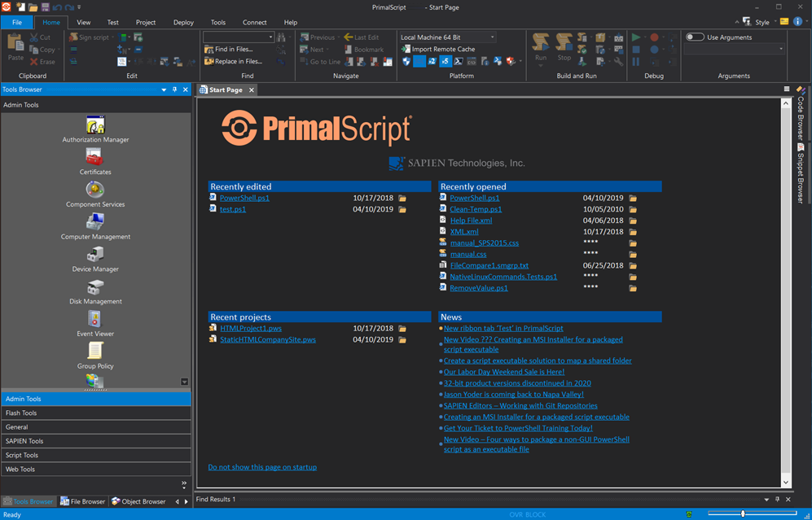Start debugging with green play icon
Viewport: 812px width, 520px height.
coord(636,37)
